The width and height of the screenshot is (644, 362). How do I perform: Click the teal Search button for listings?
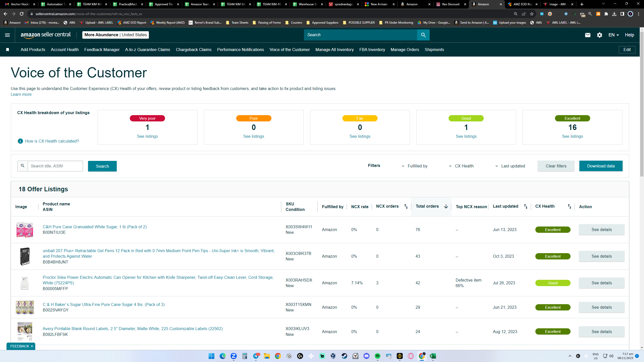[102, 166]
